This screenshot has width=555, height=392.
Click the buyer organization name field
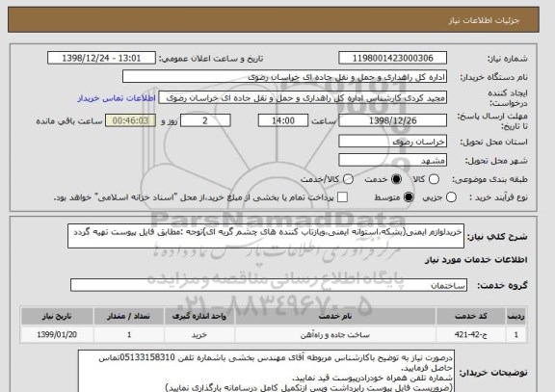click(x=284, y=77)
